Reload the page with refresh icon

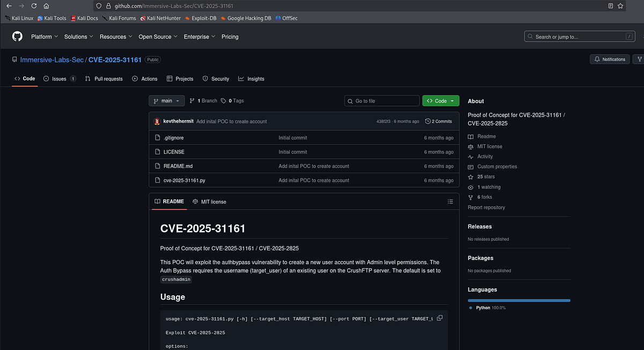coord(34,6)
